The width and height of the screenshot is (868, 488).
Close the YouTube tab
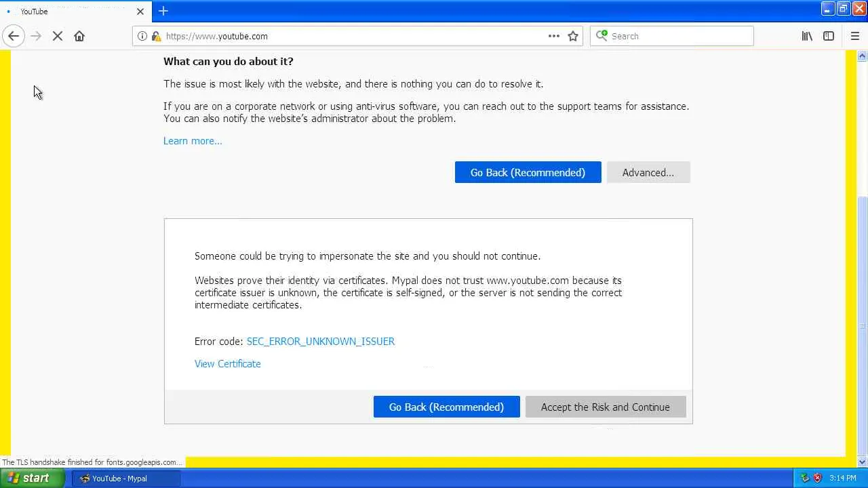[140, 12]
